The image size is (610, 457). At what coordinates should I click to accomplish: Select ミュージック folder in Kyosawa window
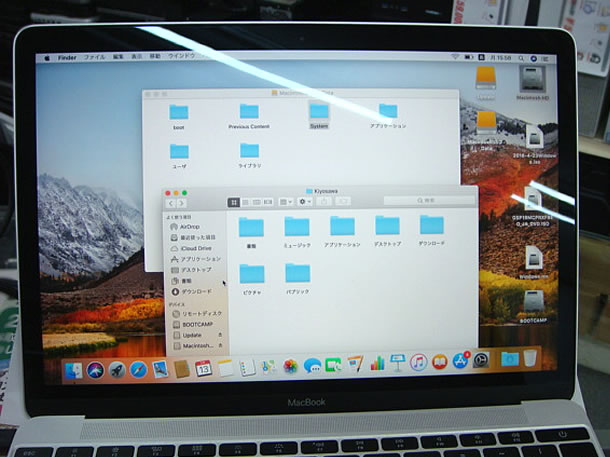pyautogui.click(x=297, y=232)
